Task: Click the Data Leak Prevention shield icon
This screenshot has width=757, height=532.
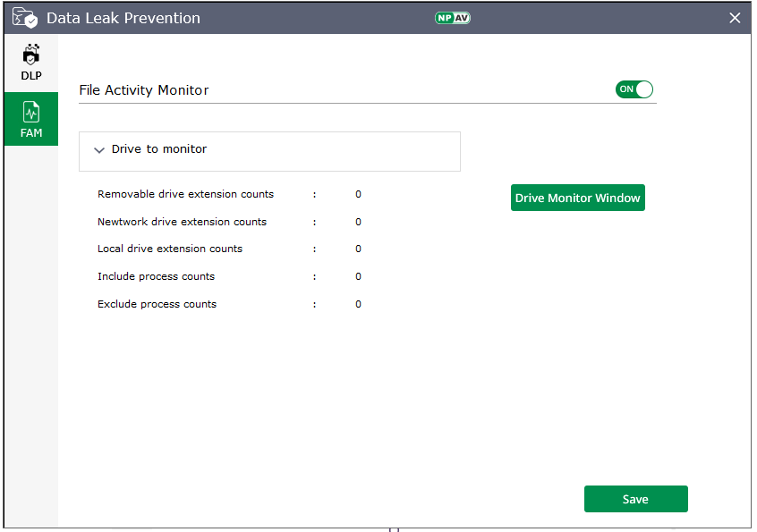Action: click(24, 18)
